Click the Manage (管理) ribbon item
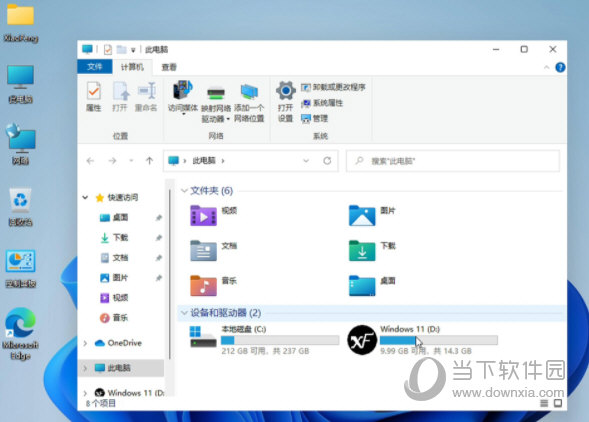Viewport: 589px width, 422px height. point(315,119)
